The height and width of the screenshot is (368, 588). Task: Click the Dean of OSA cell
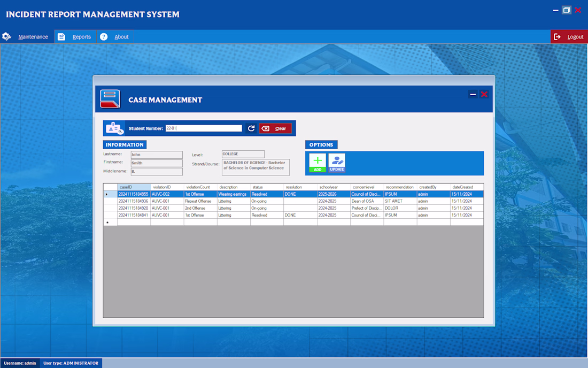pos(367,201)
